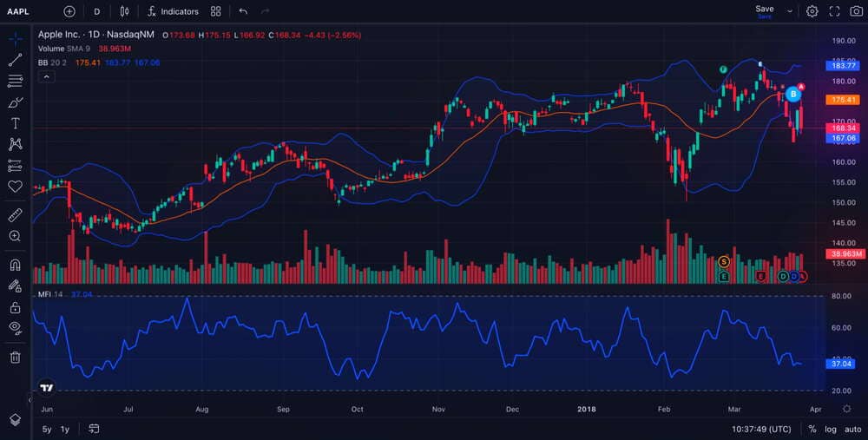
Task: Open the candlestick chart style selector
Action: [125, 11]
